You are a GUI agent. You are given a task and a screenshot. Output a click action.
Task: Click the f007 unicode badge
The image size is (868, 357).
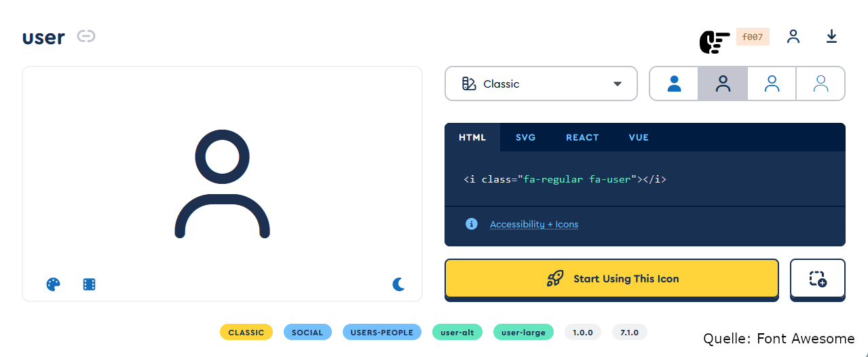tap(753, 37)
